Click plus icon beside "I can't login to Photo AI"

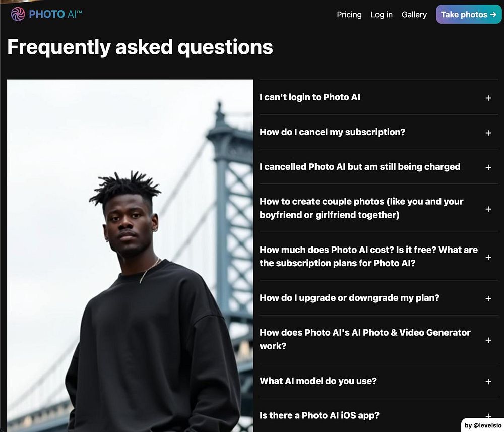(488, 98)
